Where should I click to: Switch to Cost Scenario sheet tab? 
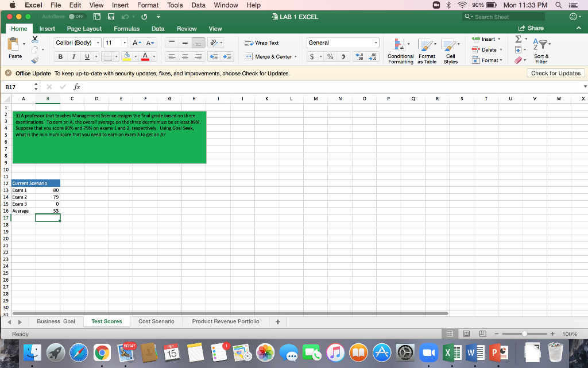pyautogui.click(x=156, y=321)
